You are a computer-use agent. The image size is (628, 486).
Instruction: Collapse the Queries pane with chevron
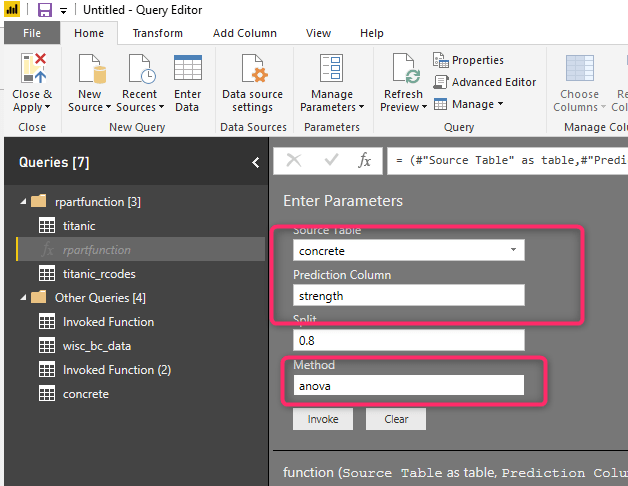point(256,163)
